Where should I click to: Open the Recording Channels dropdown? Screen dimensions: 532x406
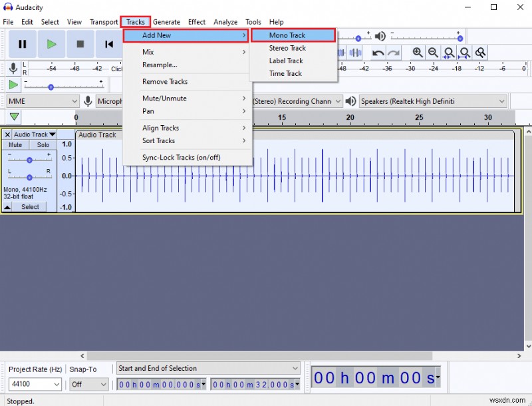tap(297, 101)
